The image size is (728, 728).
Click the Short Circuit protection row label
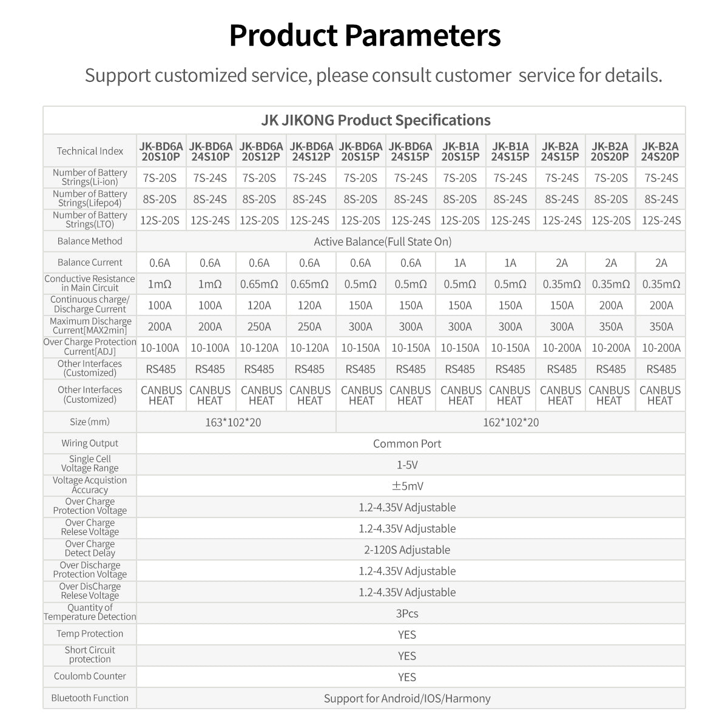(x=90, y=655)
